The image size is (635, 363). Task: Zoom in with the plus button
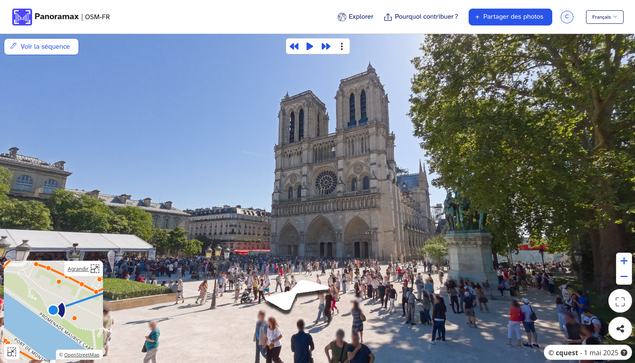[x=624, y=261]
